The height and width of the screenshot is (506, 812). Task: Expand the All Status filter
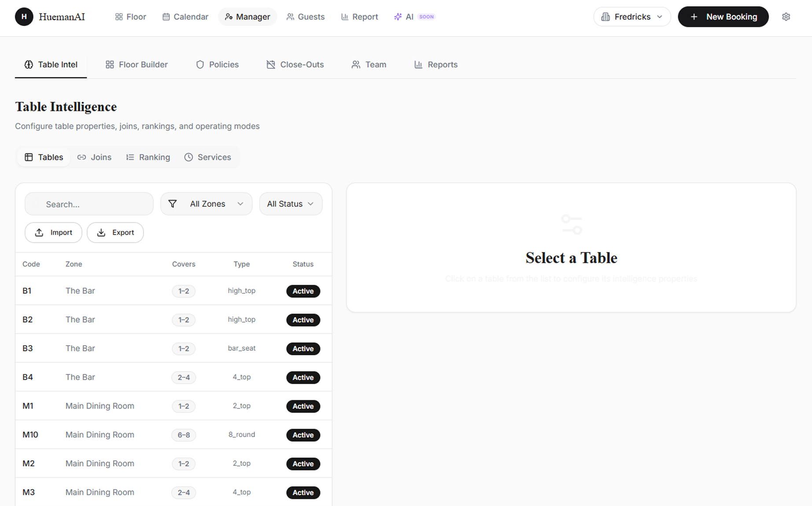pyautogui.click(x=291, y=204)
